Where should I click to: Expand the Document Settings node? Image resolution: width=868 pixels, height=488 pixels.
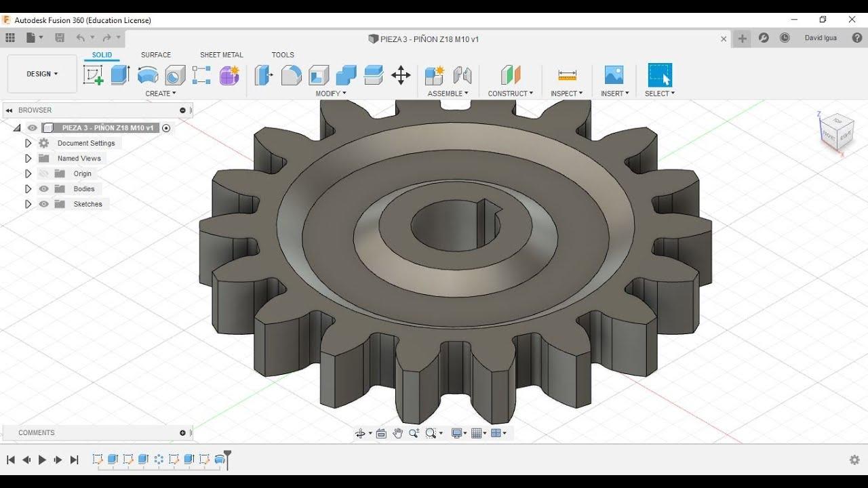pyautogui.click(x=28, y=143)
